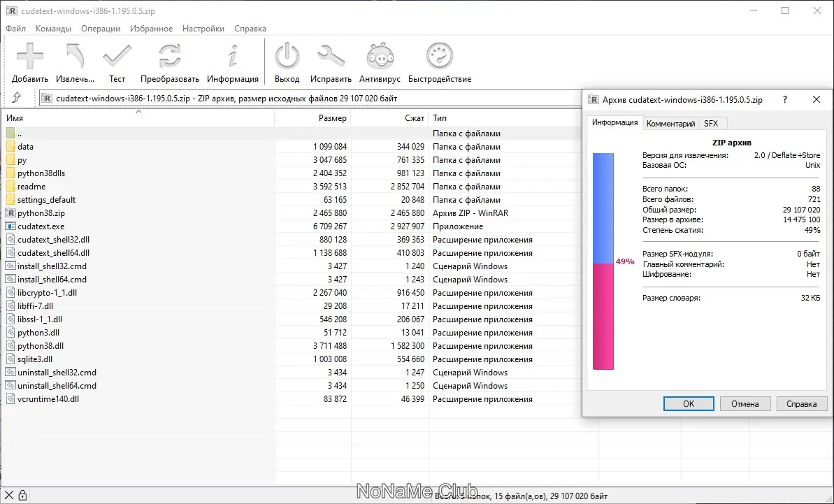Image resolution: width=834 pixels, height=504 pixels.
Task: Click the size value 6 709 267
Action: click(x=330, y=226)
